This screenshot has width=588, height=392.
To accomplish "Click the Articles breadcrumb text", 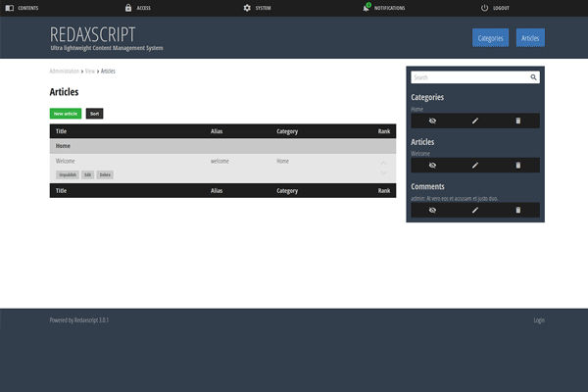I will [x=108, y=71].
